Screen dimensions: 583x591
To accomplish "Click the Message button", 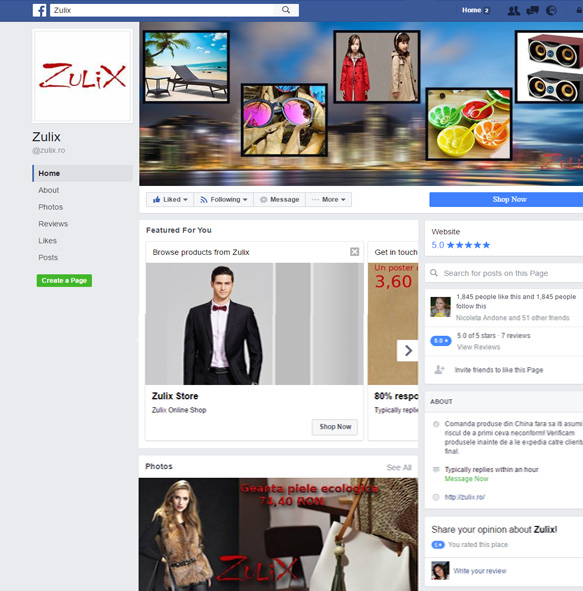I will tap(280, 199).
